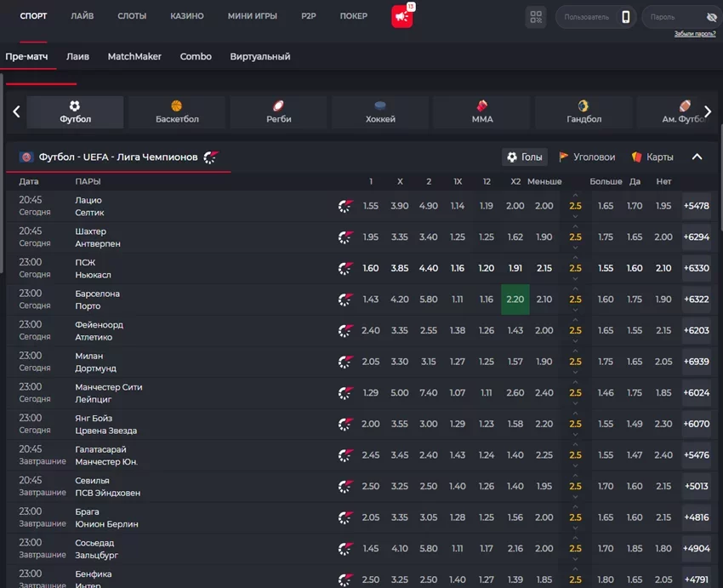
Task: Open match stats icon for Лацио – Селтик
Action: [x=345, y=206]
